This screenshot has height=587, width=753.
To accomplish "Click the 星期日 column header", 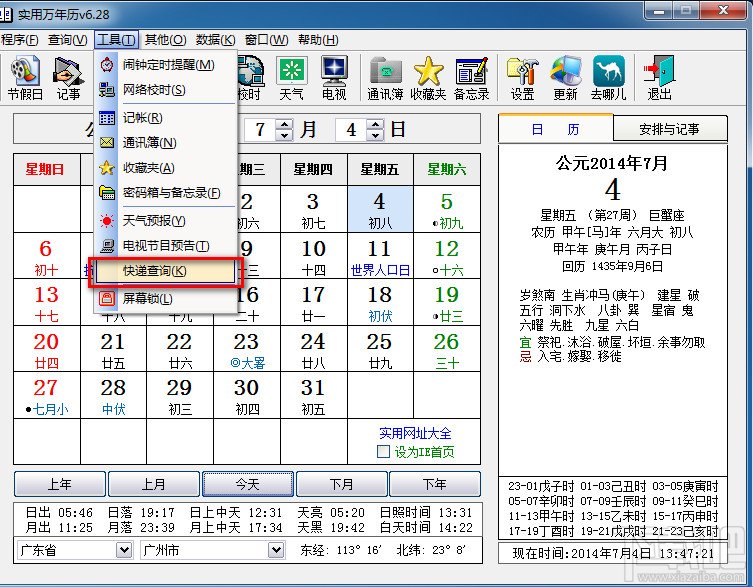I will (47, 169).
